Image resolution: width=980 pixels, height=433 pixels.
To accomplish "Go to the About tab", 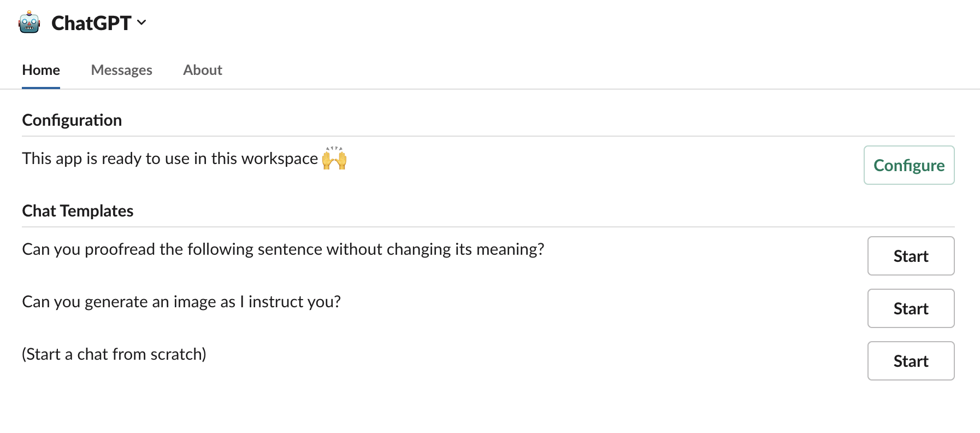I will point(202,70).
